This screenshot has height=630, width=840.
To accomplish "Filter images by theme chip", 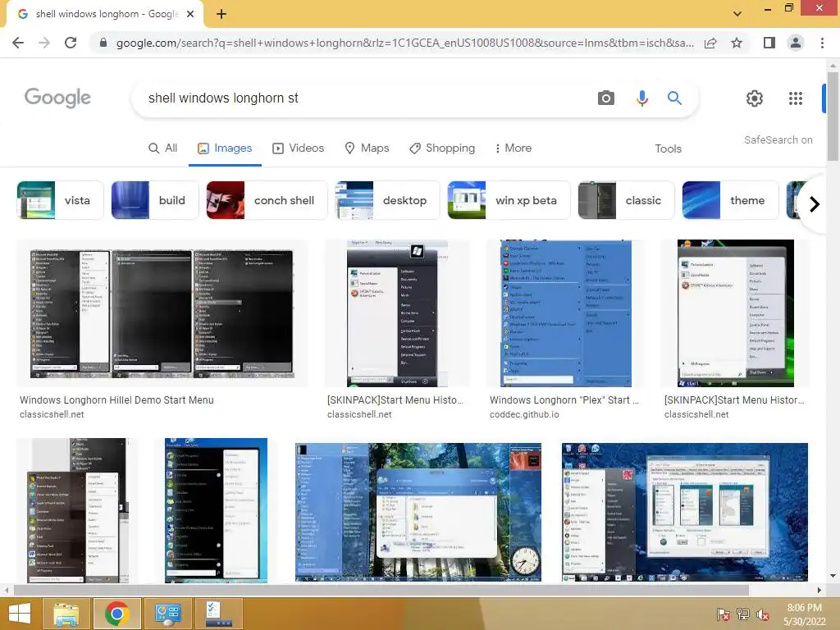I will click(x=730, y=200).
